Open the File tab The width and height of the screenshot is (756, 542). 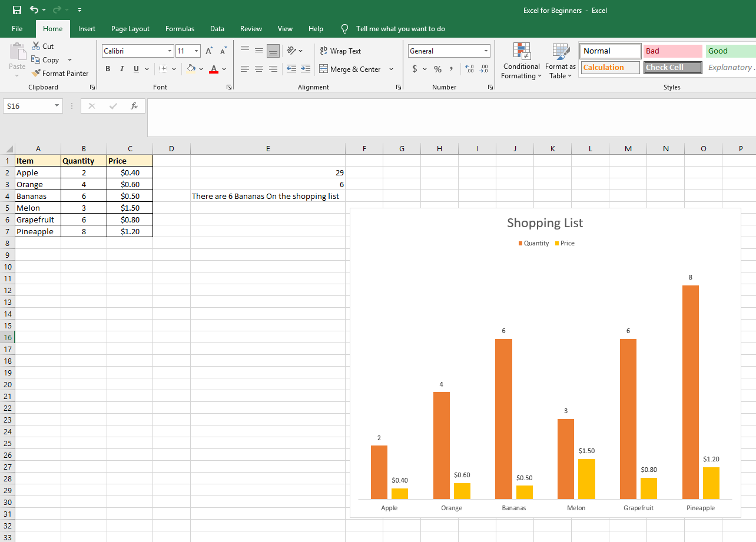(x=17, y=28)
